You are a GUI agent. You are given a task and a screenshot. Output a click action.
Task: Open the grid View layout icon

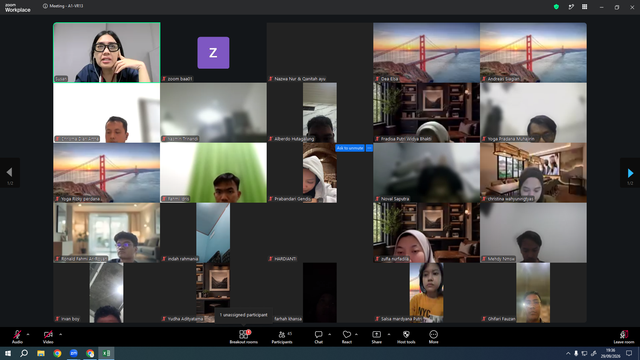[584, 7]
